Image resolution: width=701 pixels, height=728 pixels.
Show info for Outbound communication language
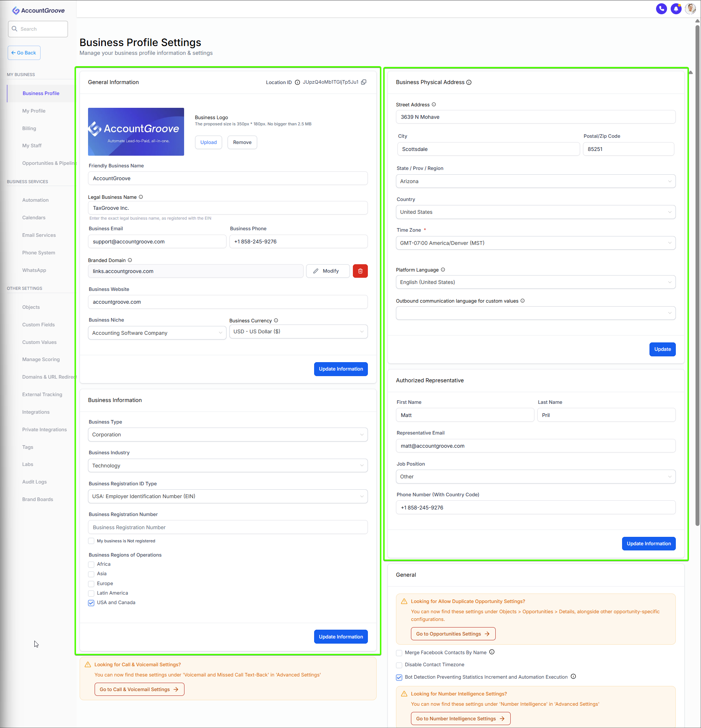point(522,301)
